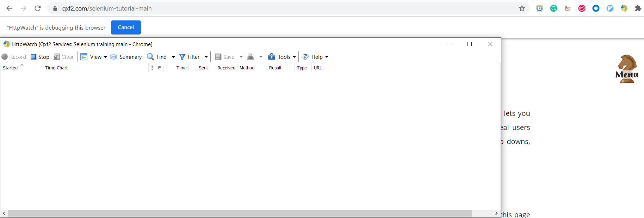Screen dimensions: 644x218
Task: Click the exclamation mark warning column header
Action: click(x=152, y=68)
